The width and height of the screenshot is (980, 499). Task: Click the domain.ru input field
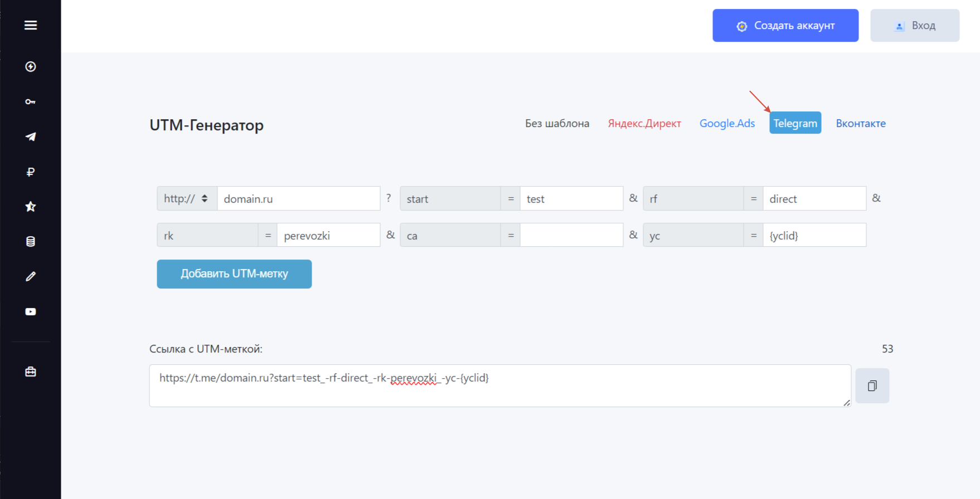299,199
